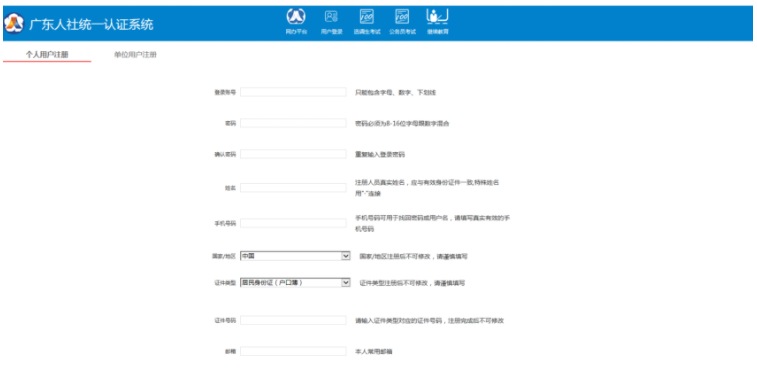This screenshot has height=369, width=757.
Task: Click the hint 请输入证件类型对应的证件号码
Action: point(430,321)
